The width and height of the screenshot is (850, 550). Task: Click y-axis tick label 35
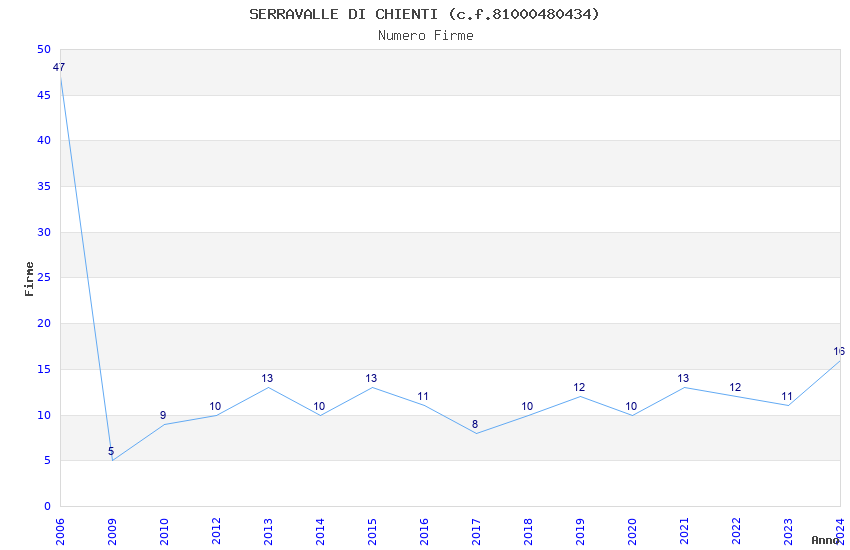(44, 186)
